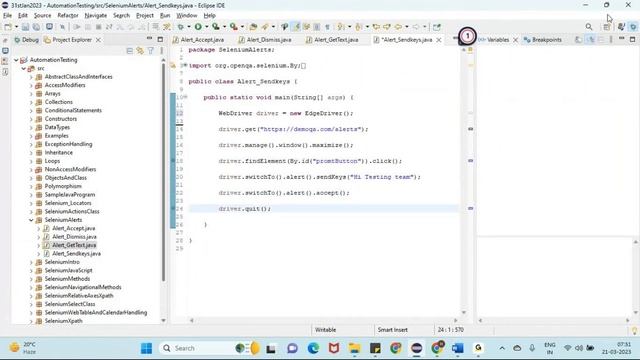The image size is (640, 360).
Task: Close the Variables view tab
Action: [516, 40]
